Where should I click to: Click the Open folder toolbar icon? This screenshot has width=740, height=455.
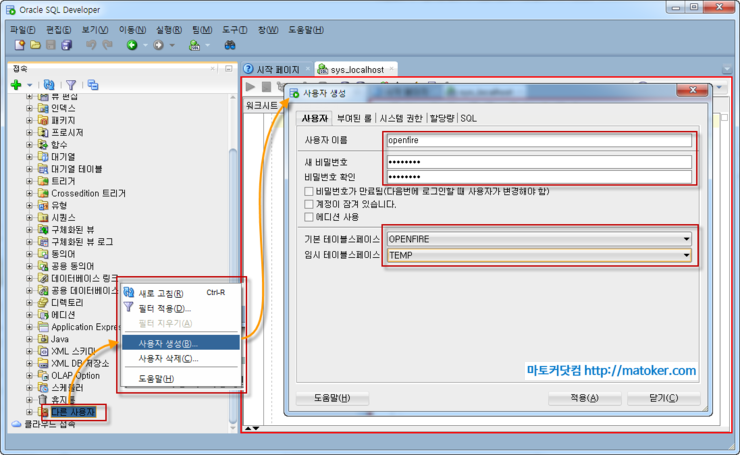(35, 45)
